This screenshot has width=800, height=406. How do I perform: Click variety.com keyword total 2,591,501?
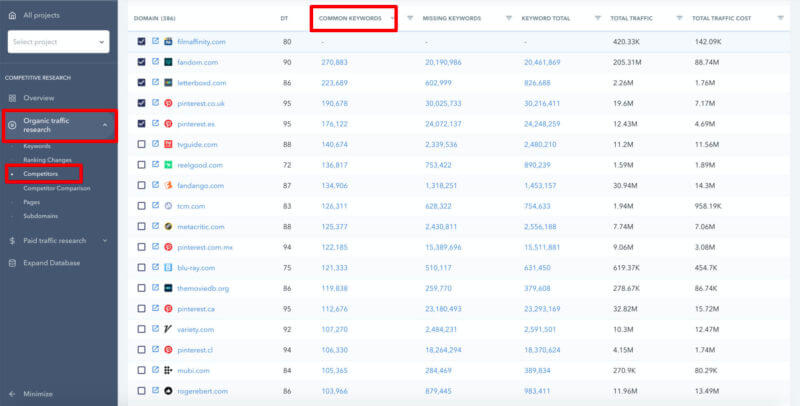[540, 329]
